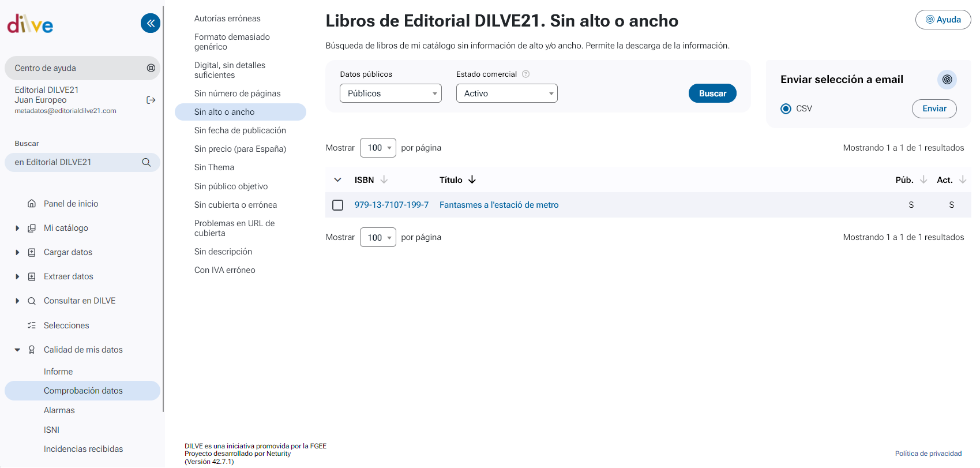Click the logout icon next to Juan Europeo
Screen dimensions: 980x468
(x=151, y=100)
